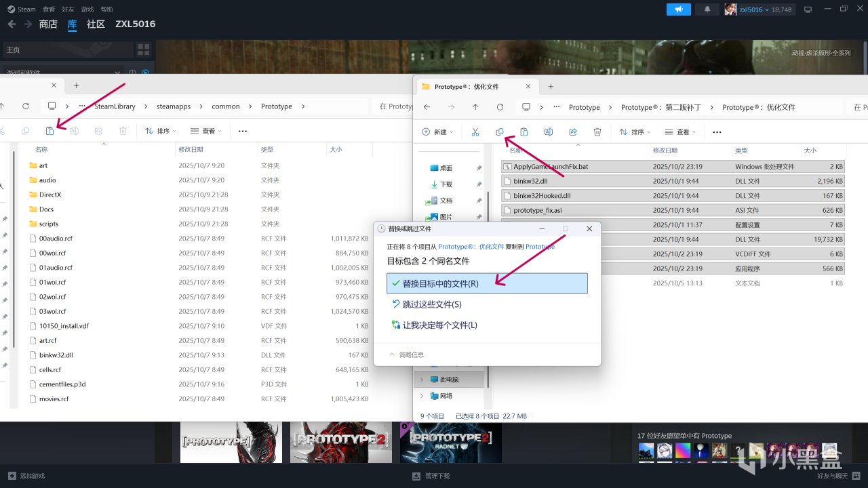Viewport: 868px width, 488px height.
Task: Open 管理下载 in the Steam footer
Action: (x=431, y=476)
